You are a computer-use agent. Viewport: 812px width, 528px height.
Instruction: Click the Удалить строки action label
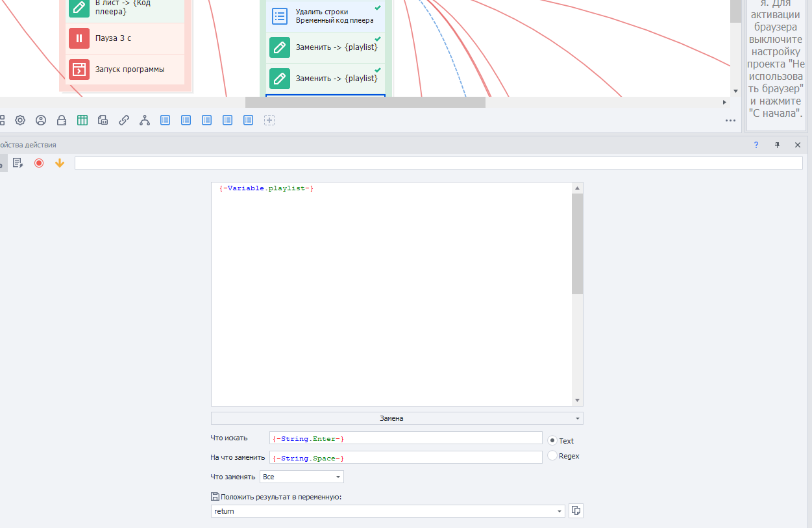(x=334, y=16)
